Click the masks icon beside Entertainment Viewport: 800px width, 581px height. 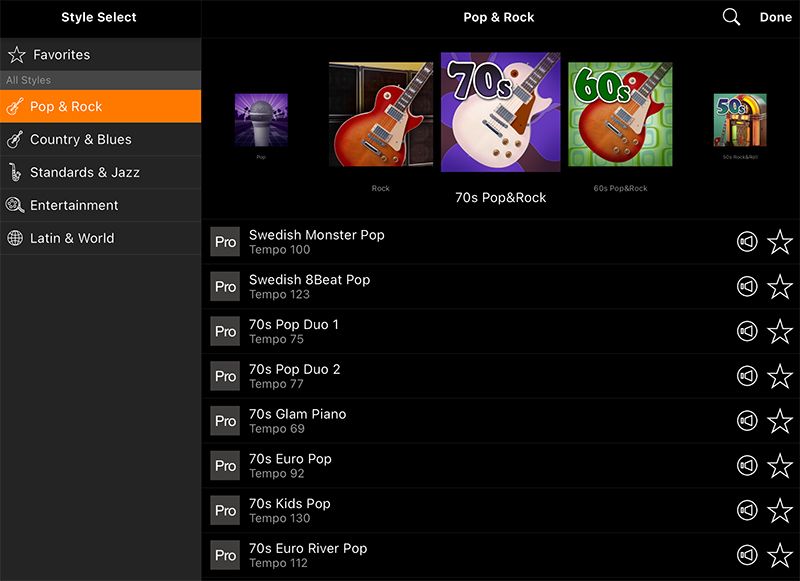click(x=16, y=205)
